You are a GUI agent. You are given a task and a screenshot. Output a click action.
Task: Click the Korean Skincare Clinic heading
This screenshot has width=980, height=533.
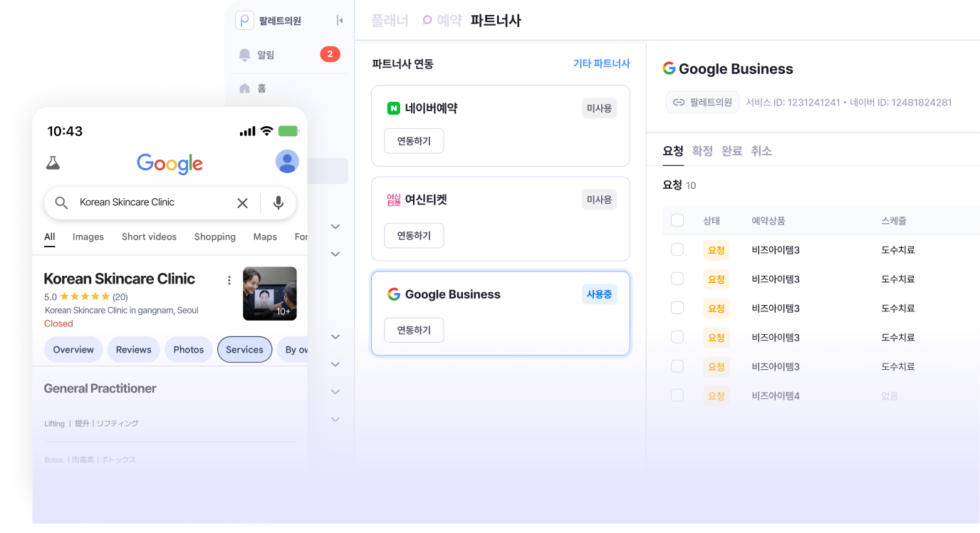pos(120,279)
